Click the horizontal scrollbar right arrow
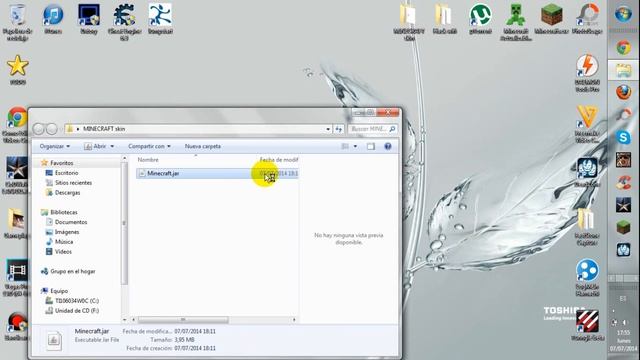640x360 pixels. coord(295,320)
